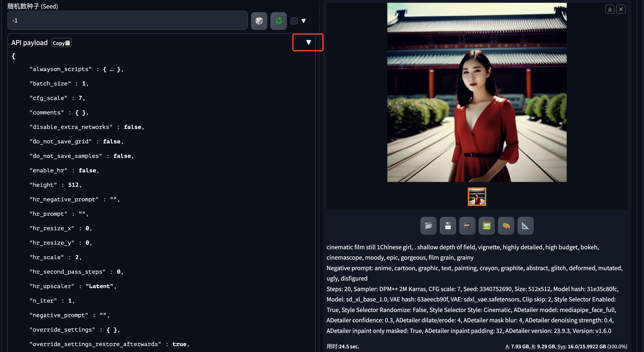Click the generated portrait image

[477, 92]
